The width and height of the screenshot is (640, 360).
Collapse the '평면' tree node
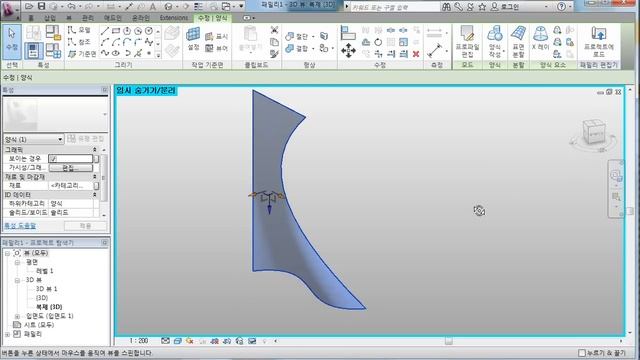click(17, 262)
